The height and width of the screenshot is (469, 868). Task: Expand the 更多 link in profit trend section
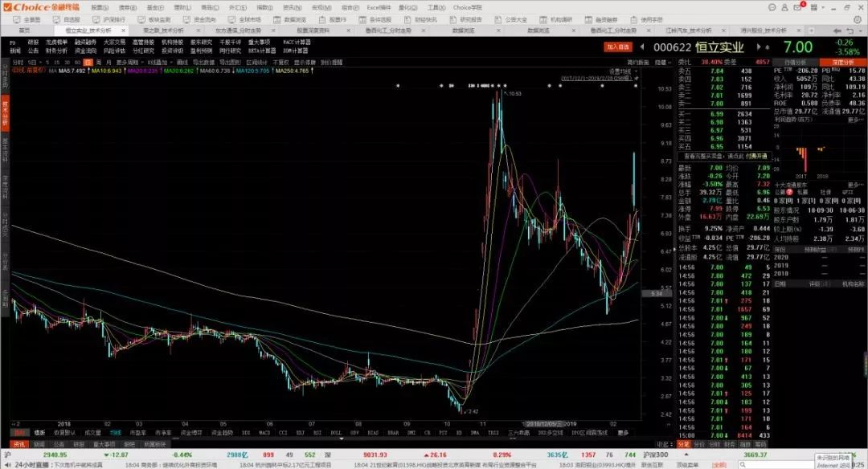[854, 120]
